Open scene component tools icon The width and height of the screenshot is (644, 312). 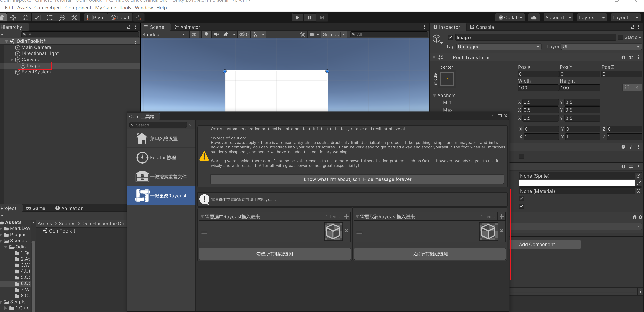tap(303, 34)
